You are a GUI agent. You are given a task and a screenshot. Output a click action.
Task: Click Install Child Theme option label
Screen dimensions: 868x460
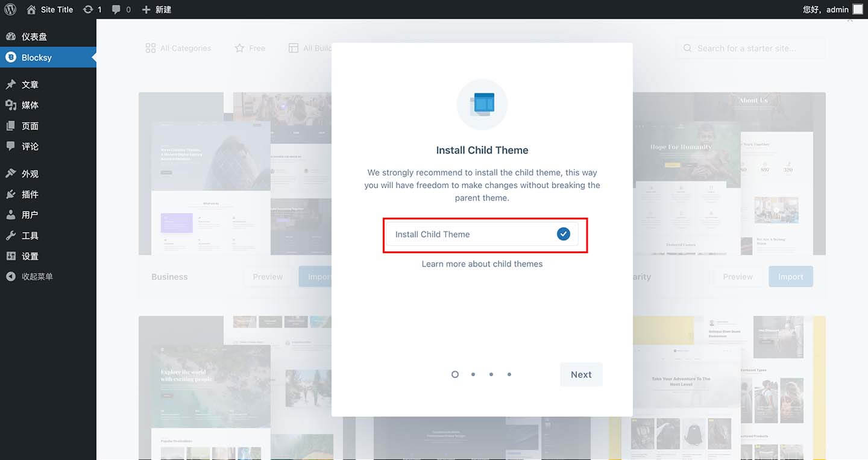click(432, 234)
